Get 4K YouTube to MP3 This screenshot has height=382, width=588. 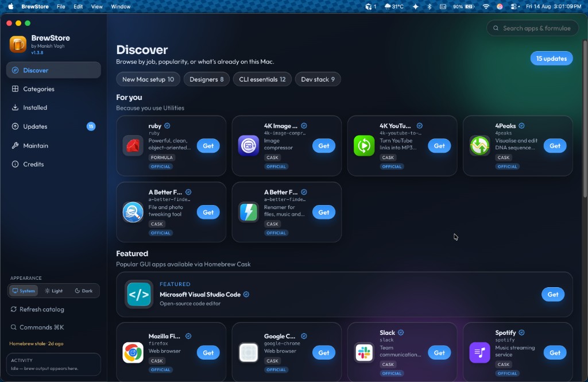tap(439, 145)
